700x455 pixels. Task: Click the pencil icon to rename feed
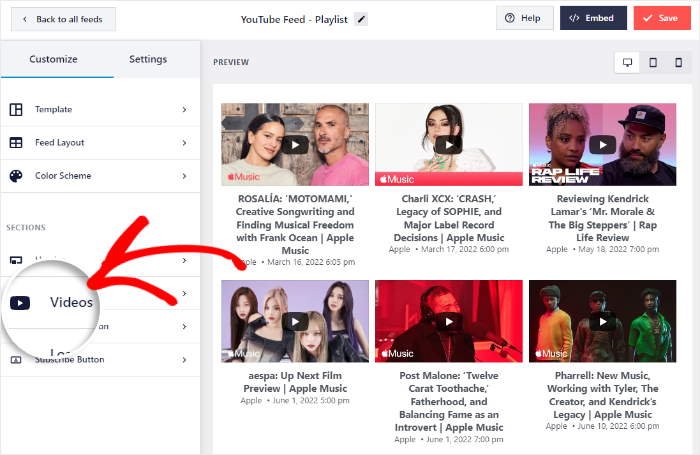[361, 18]
